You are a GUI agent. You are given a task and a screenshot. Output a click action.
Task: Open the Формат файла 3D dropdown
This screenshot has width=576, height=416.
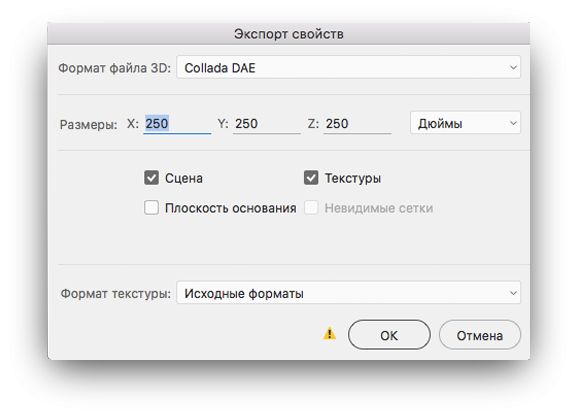coord(348,67)
